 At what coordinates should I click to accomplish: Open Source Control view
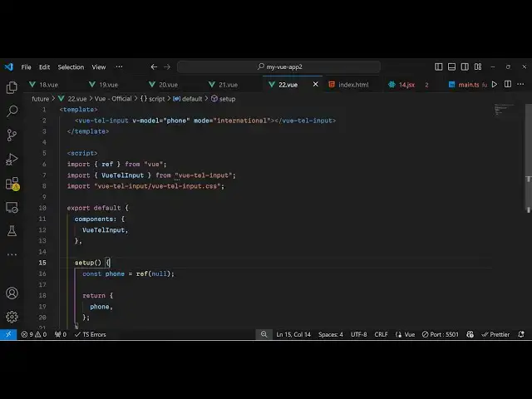pyautogui.click(x=12, y=135)
